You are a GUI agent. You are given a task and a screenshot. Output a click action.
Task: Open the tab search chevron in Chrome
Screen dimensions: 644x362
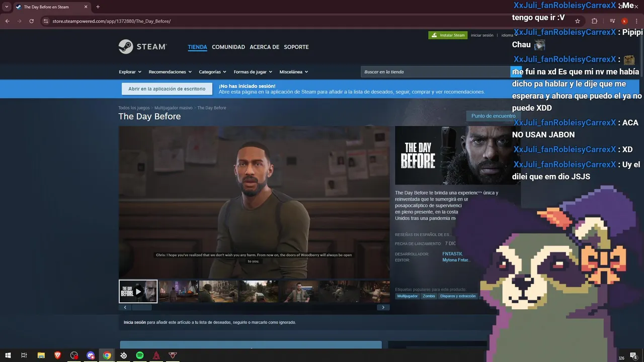point(7,7)
